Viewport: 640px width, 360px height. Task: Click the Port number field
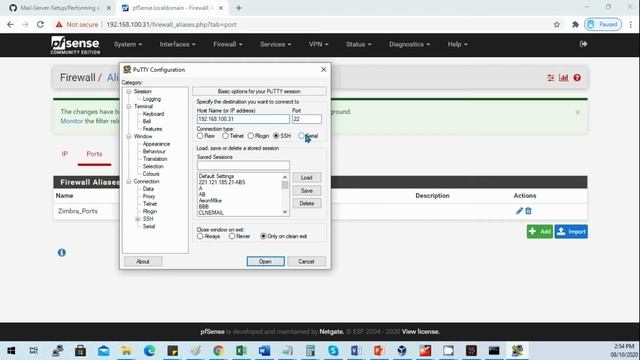(307, 119)
